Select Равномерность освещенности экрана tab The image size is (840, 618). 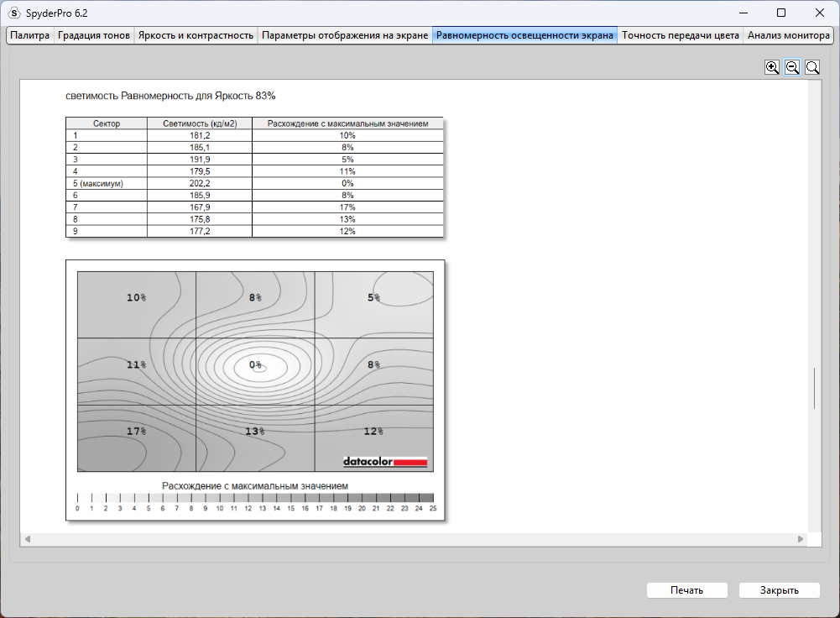click(x=524, y=35)
